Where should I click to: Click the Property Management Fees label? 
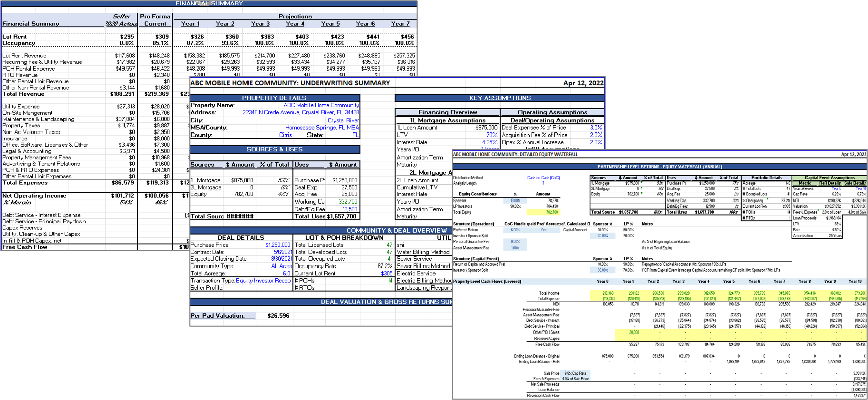(x=36, y=158)
